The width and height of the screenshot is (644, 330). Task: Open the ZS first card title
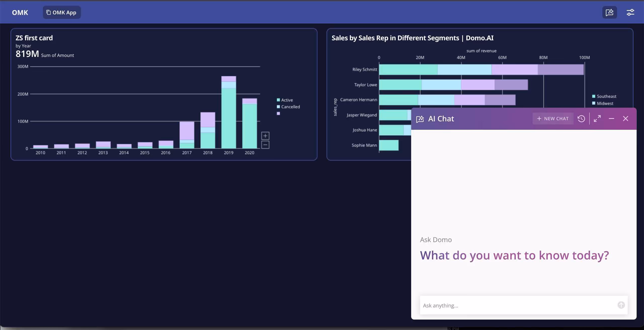click(34, 38)
